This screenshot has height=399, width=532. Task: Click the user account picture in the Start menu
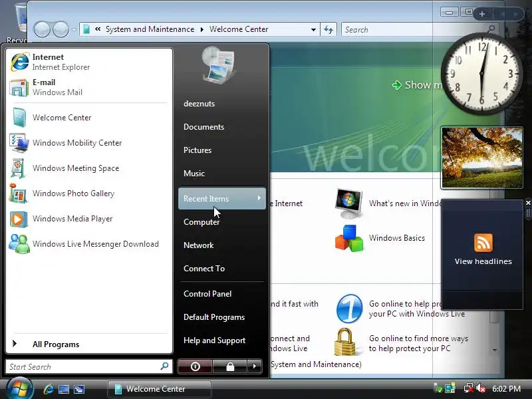[219, 65]
